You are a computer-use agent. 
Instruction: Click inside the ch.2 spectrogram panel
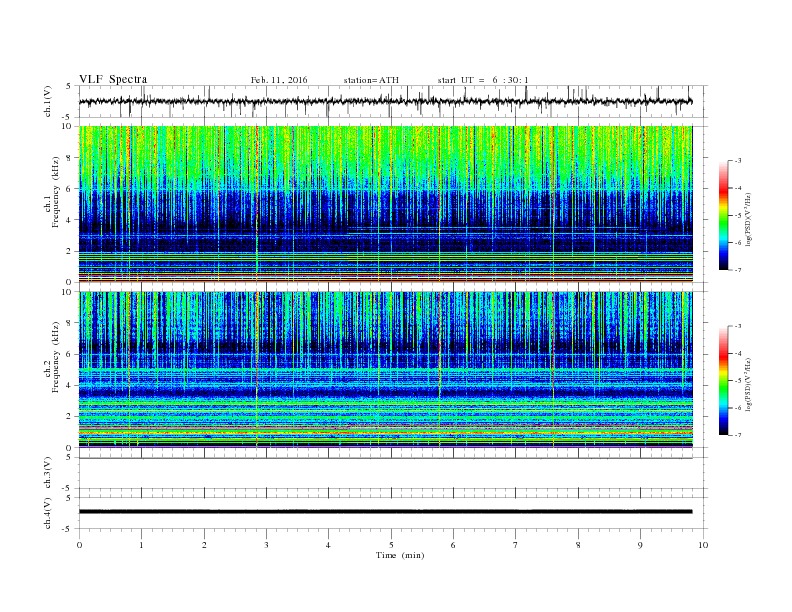coord(386,370)
